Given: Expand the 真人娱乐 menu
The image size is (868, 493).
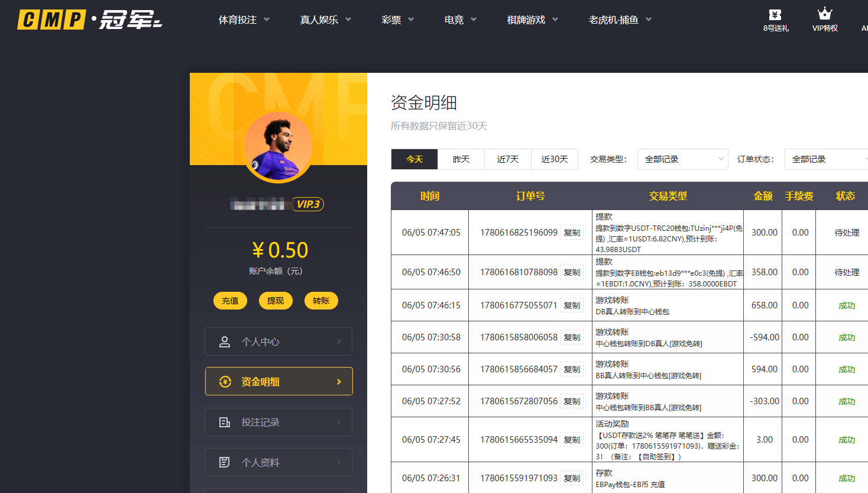Looking at the screenshot, I should pos(326,20).
